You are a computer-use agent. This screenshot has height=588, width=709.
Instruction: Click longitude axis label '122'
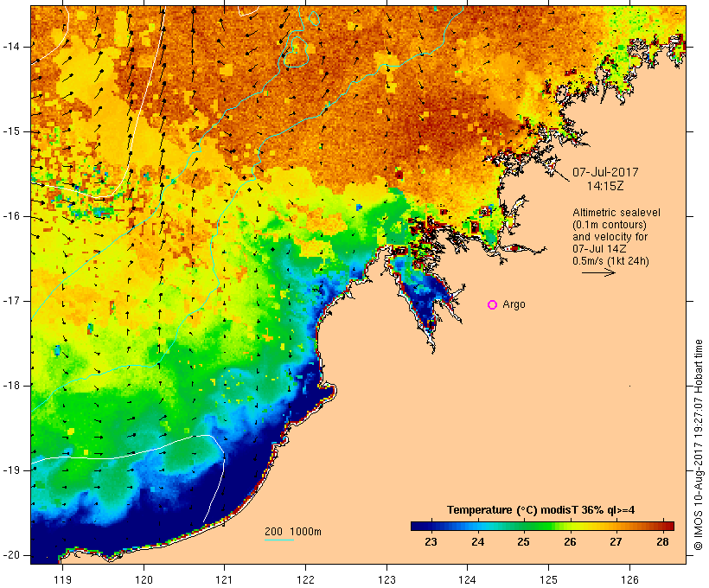tap(306, 579)
